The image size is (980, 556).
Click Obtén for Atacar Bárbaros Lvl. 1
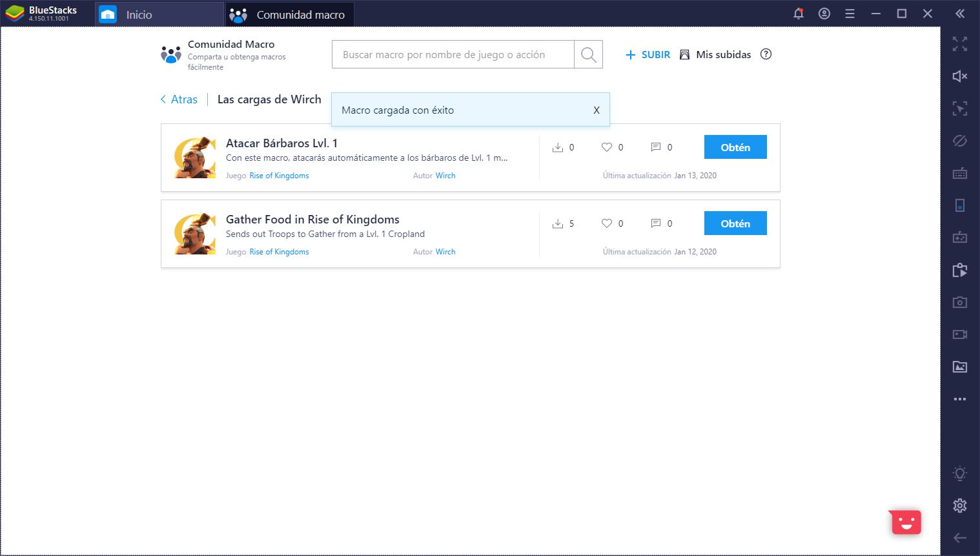[735, 147]
